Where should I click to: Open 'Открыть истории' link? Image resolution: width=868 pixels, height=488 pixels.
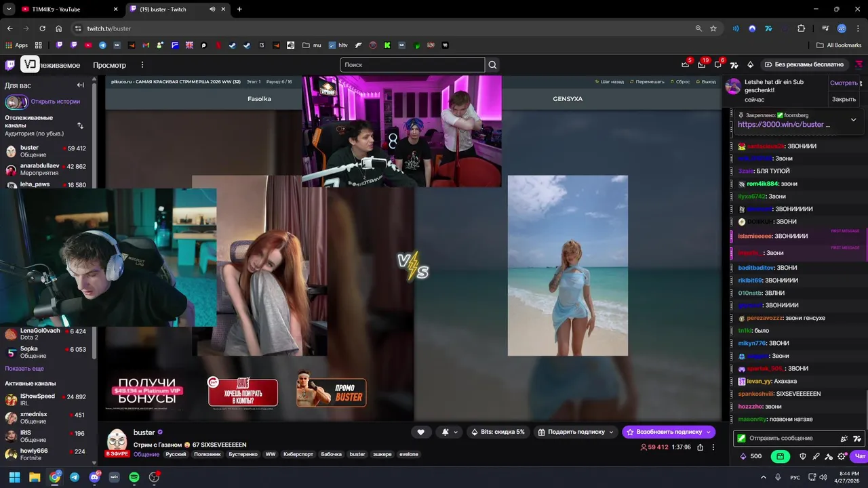click(55, 102)
